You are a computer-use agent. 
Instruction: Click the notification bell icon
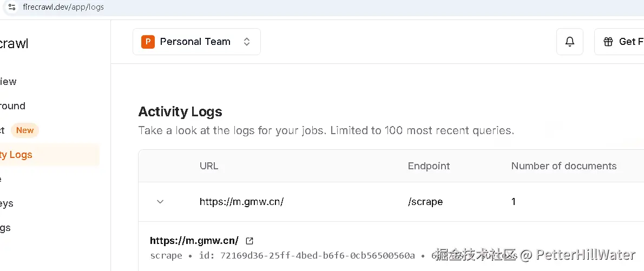(x=569, y=42)
